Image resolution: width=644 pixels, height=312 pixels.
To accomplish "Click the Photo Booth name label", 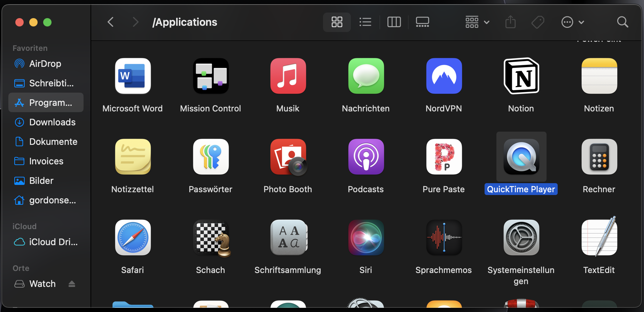I will coord(288,189).
